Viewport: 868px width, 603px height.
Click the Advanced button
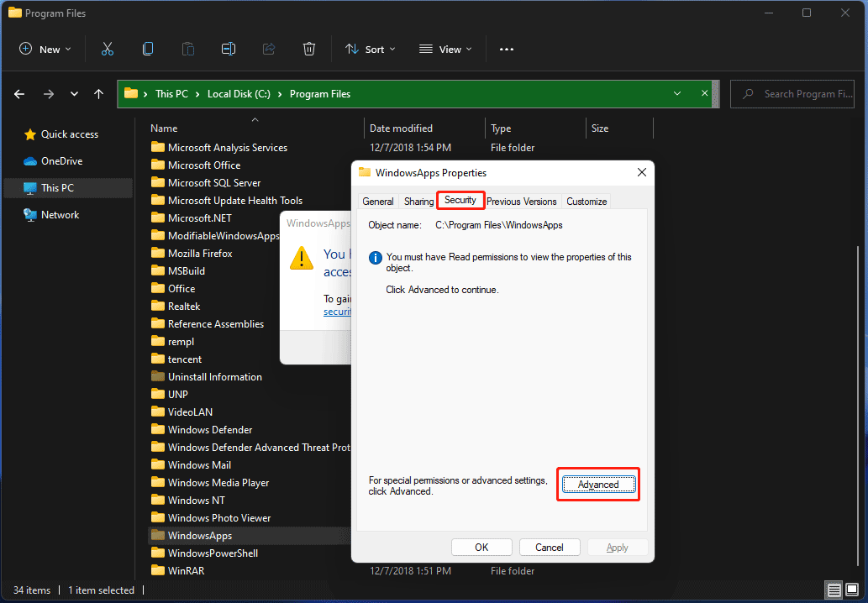point(598,485)
